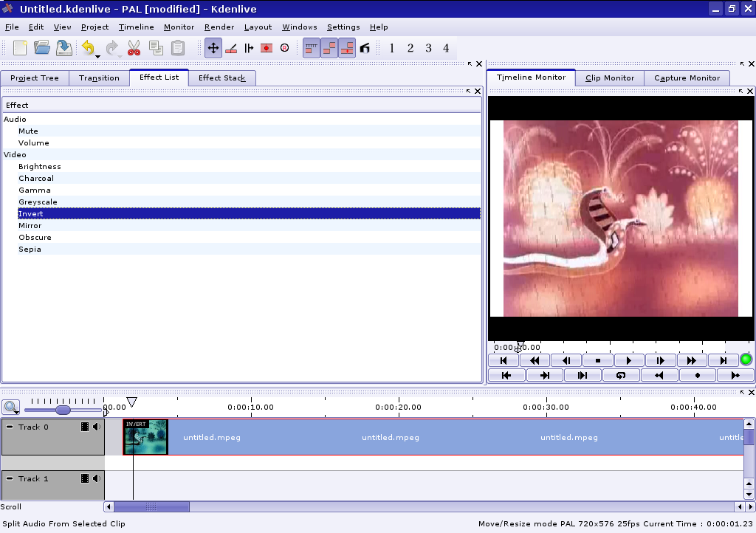The width and height of the screenshot is (756, 533).
Task: Click the Stop playback button
Action: coord(597,360)
